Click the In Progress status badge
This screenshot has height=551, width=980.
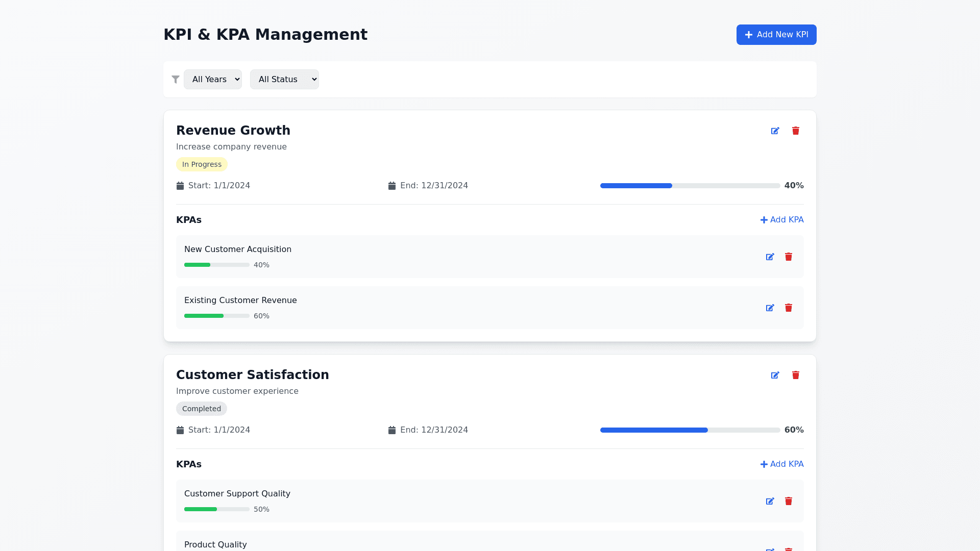202,164
